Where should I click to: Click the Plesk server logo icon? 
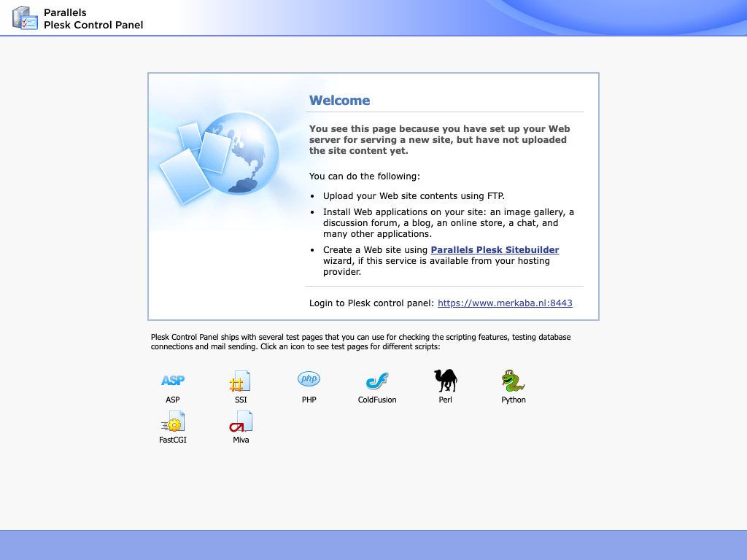point(25,17)
